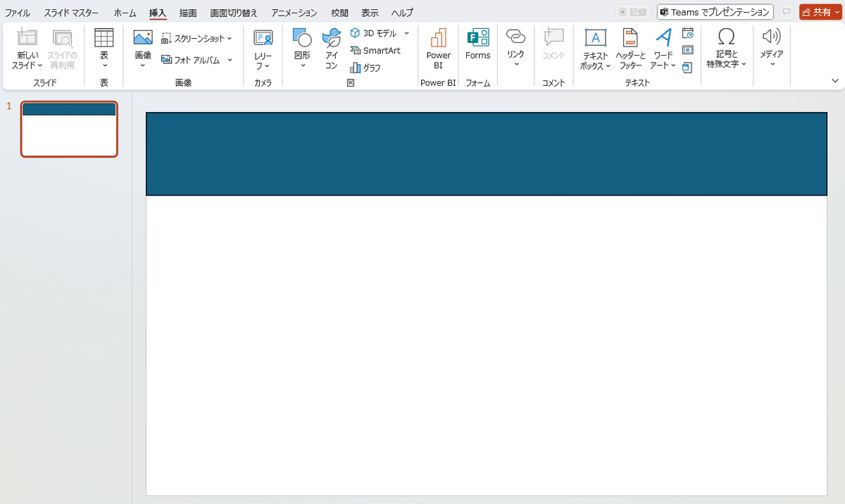845x504 pixels.
Task: Switch to the スライド マスター tab
Action: [x=71, y=13]
